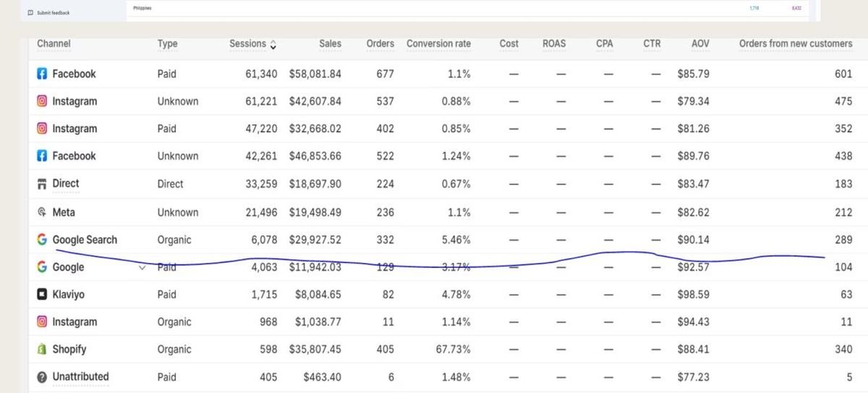Viewport: 868px width, 393px height.
Task: Select sales value $1,038.77
Action: pos(318,322)
